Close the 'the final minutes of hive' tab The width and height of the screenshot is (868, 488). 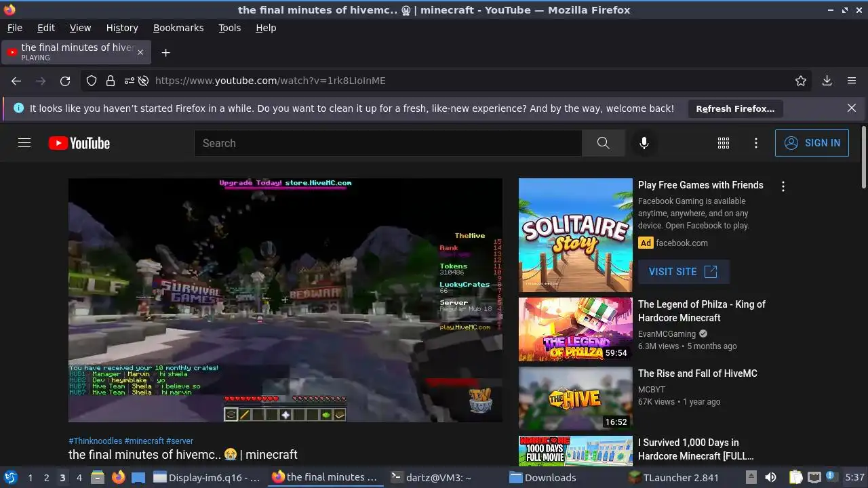[140, 52]
